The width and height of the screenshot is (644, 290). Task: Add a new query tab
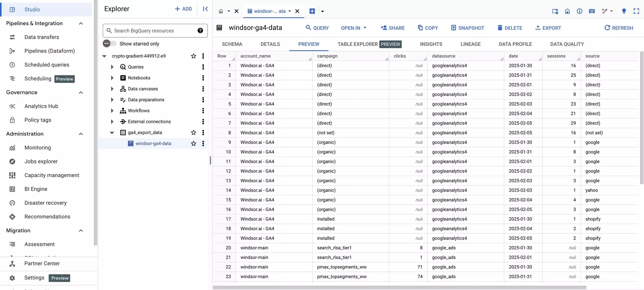click(312, 11)
